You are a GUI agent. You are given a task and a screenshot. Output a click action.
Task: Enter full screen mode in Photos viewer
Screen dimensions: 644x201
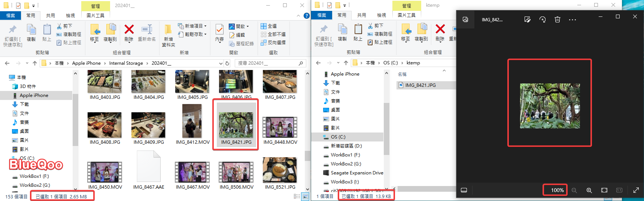pos(636,190)
